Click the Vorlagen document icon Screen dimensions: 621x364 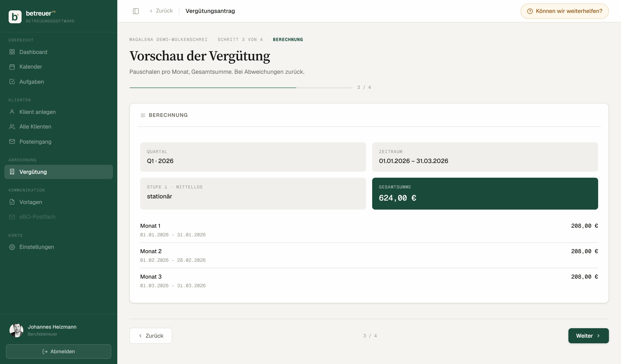coord(12,202)
